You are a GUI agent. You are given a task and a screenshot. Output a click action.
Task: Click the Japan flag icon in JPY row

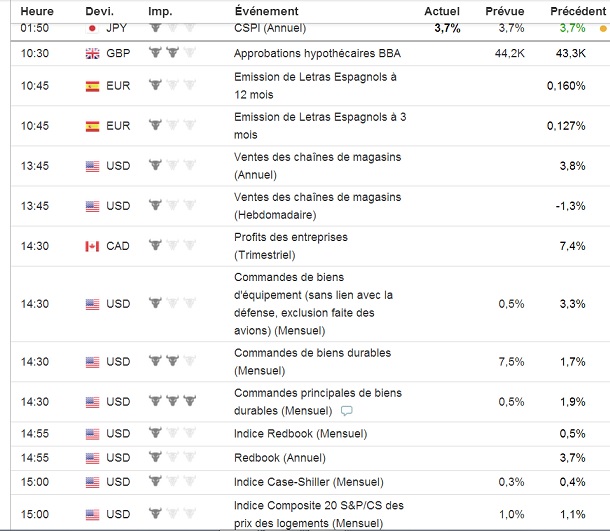93,28
